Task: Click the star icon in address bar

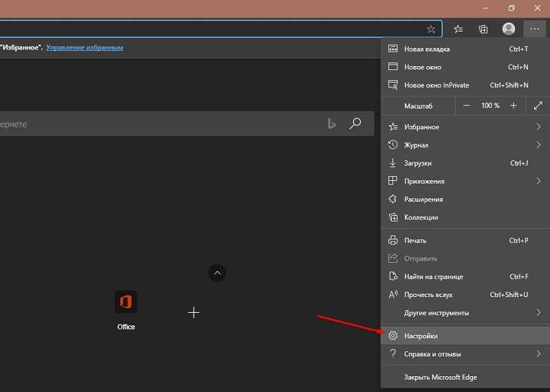Action: [x=431, y=29]
